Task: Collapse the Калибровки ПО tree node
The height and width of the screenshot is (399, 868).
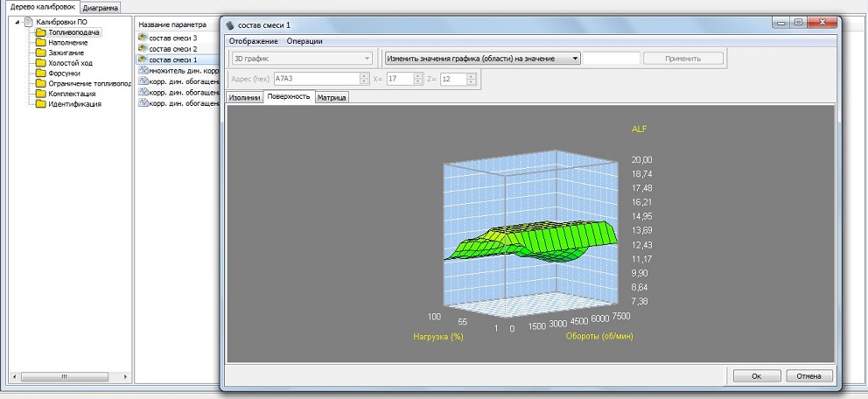Action: coord(17,22)
